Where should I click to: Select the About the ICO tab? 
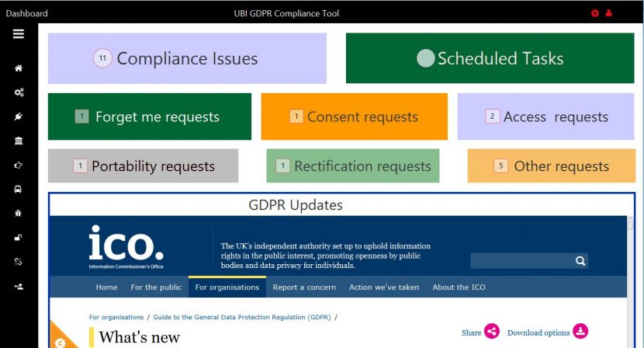[x=459, y=287]
